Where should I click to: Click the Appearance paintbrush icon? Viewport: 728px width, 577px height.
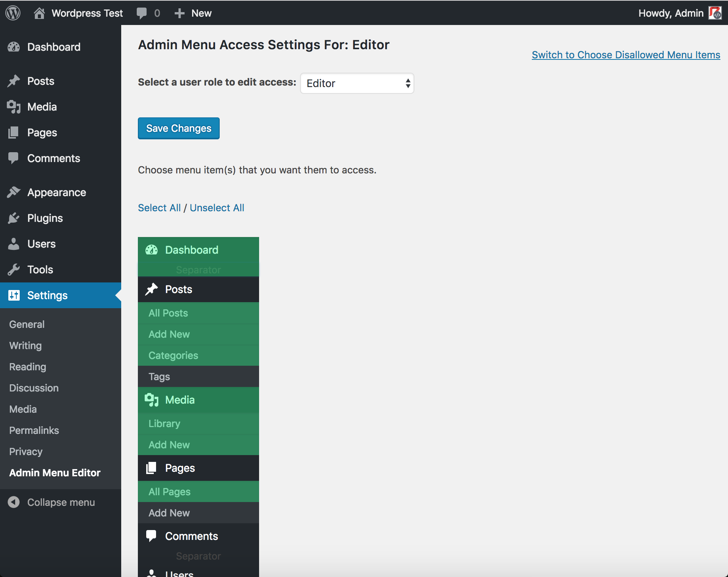point(14,192)
